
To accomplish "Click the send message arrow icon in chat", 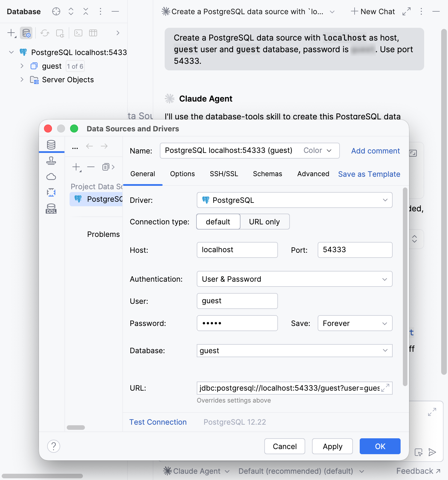I will click(x=432, y=452).
